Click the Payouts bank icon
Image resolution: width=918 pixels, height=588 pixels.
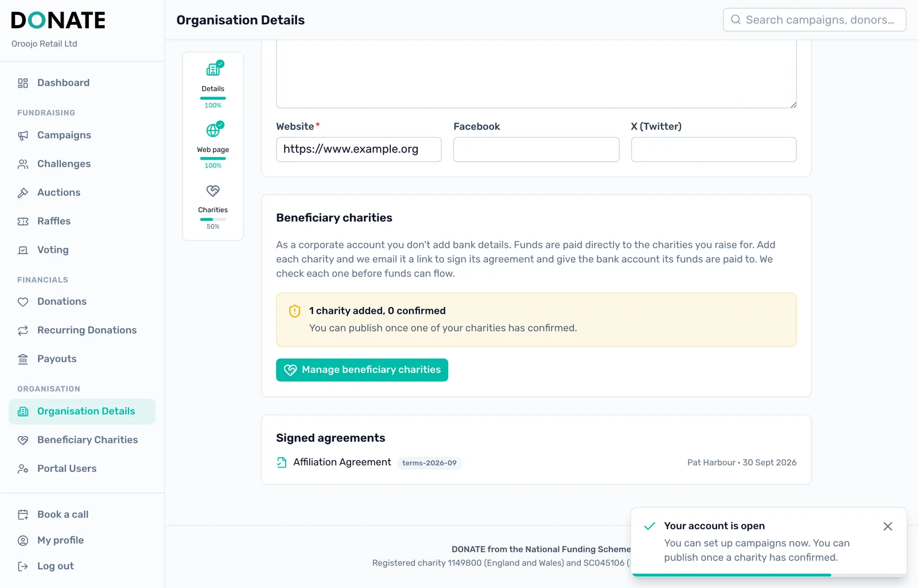[23, 359]
